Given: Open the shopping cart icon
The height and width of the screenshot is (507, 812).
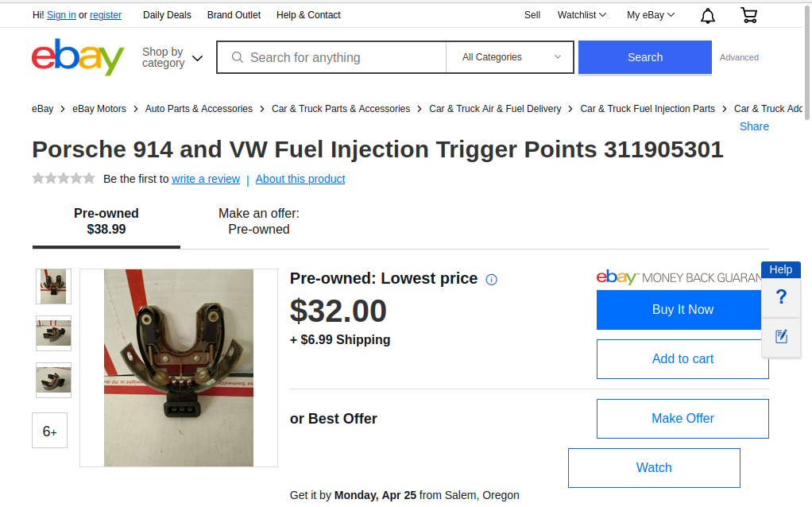Looking at the screenshot, I should pos(748,15).
